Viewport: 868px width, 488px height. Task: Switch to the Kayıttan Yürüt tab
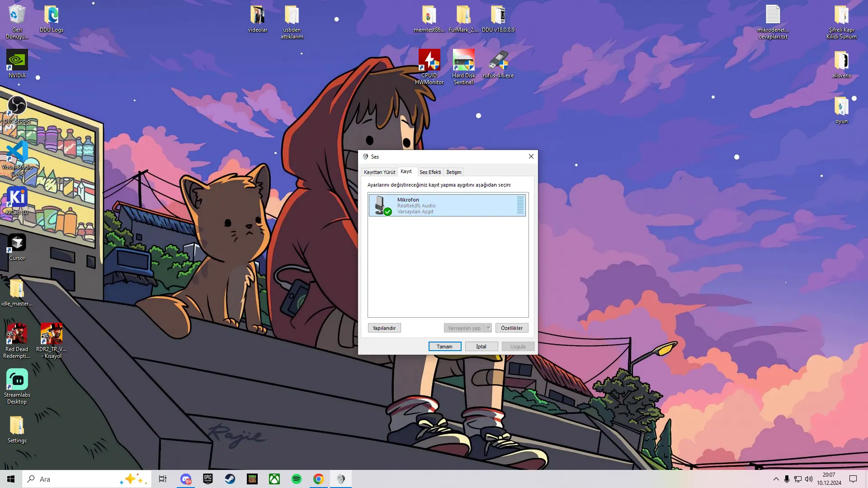tap(379, 172)
